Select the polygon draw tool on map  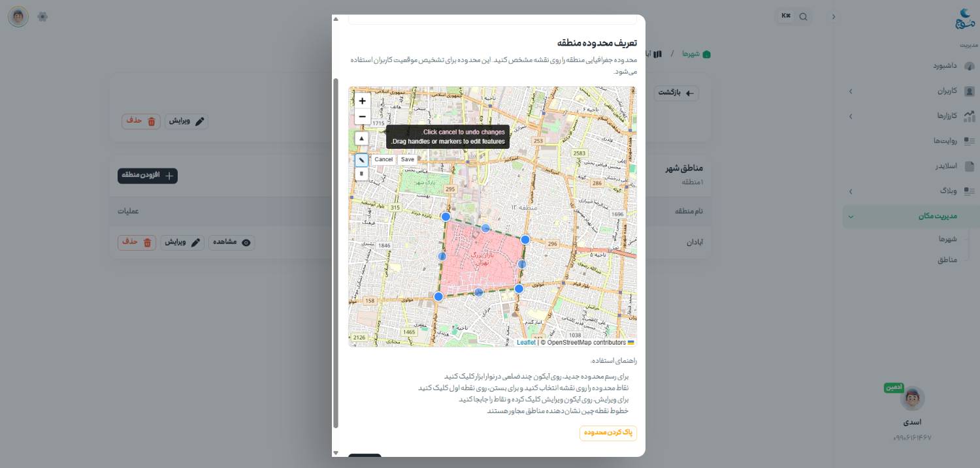pos(361,138)
